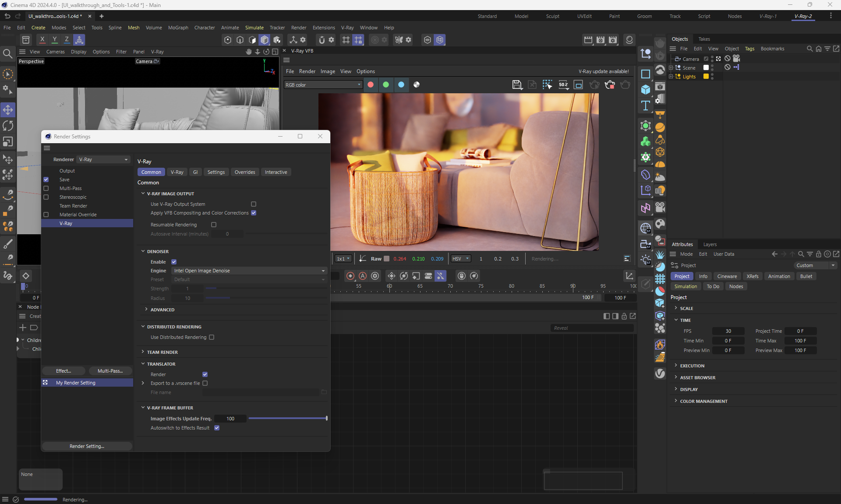Click the Render Setting... button
This screenshot has width=841, height=504.
[87, 446]
